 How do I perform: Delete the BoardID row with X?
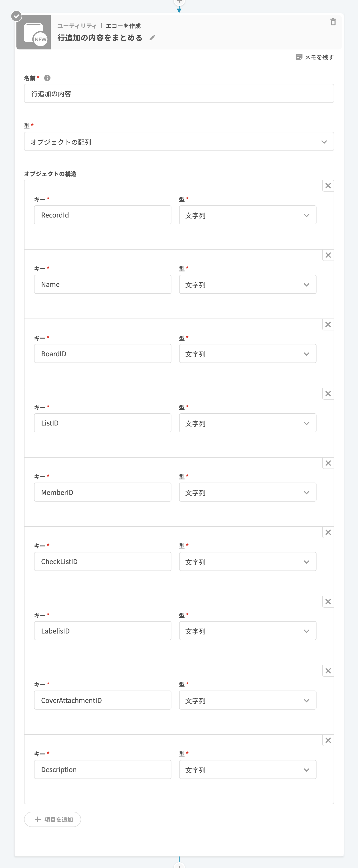(x=328, y=324)
